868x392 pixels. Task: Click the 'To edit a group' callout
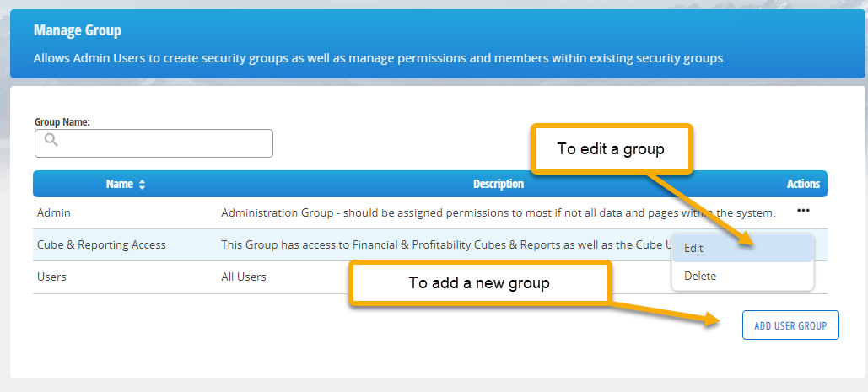coord(611,148)
